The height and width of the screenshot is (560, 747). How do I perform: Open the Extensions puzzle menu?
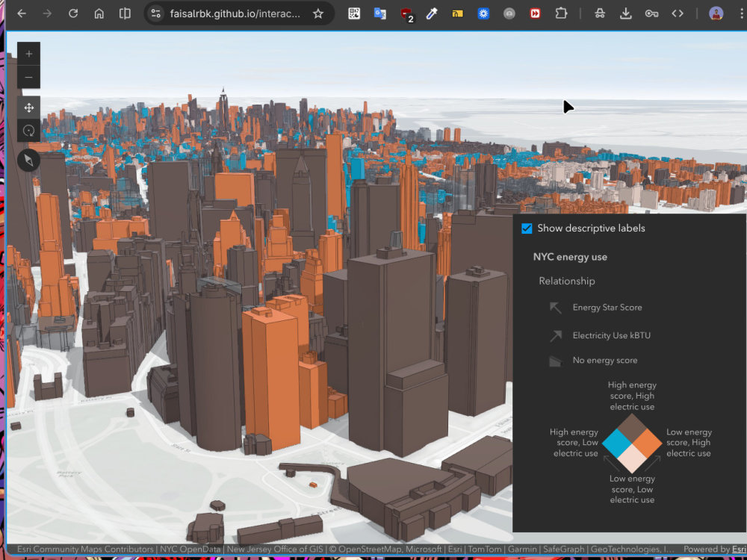[x=561, y=13]
